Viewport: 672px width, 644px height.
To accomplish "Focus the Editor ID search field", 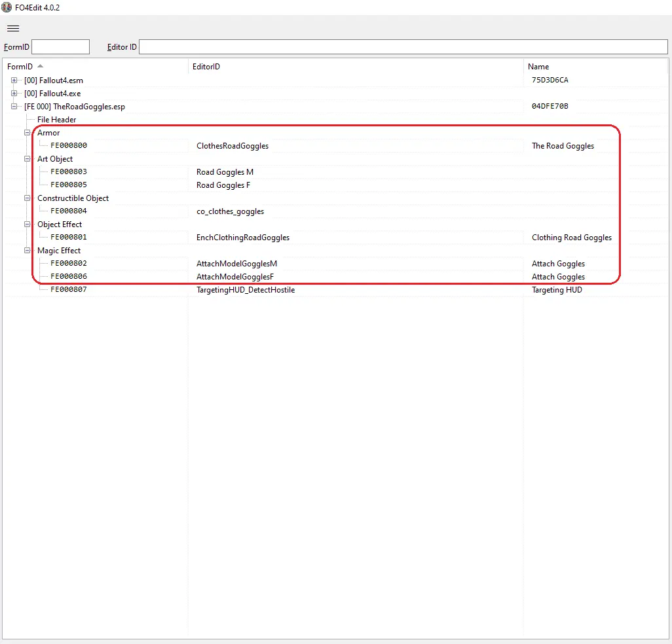I will [x=403, y=46].
